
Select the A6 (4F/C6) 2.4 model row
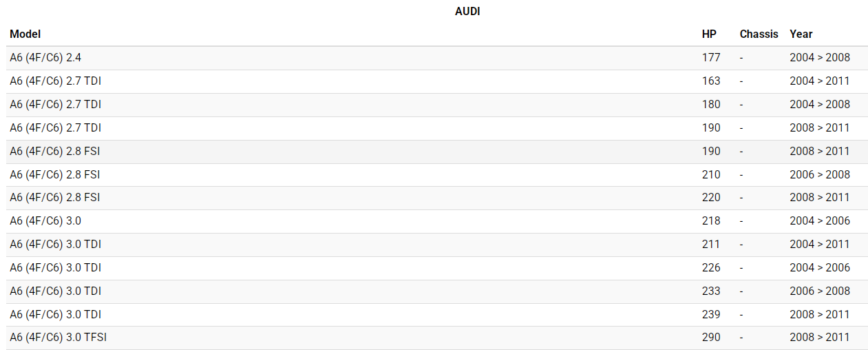(47, 58)
